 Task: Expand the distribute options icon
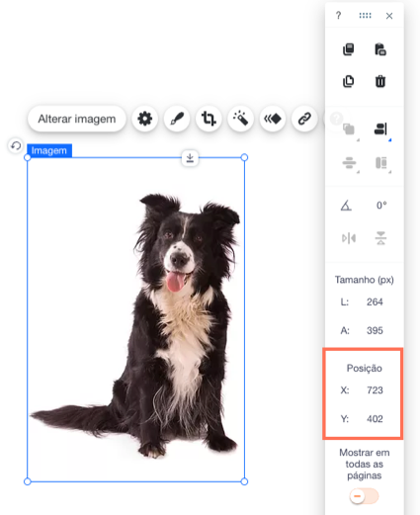350,163
